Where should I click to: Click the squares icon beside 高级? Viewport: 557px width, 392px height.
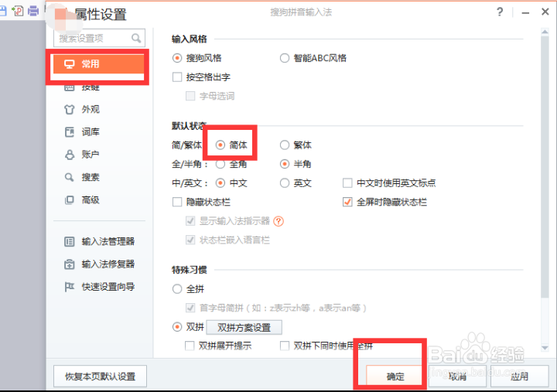(x=70, y=200)
